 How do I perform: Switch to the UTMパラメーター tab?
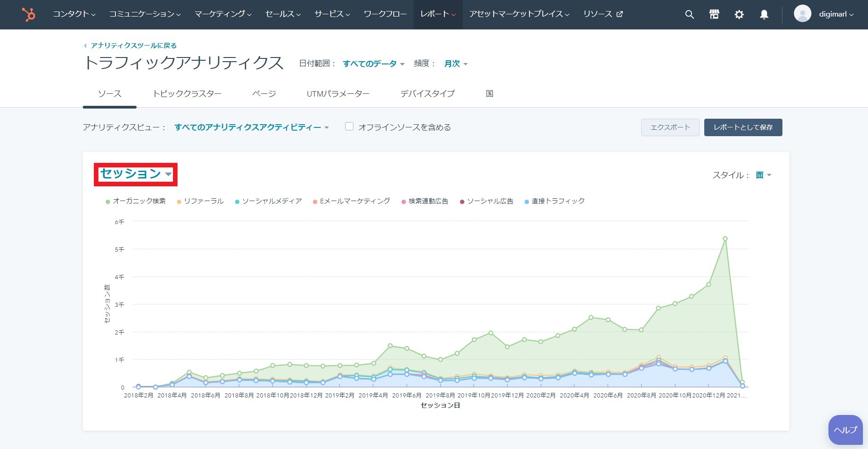(338, 94)
